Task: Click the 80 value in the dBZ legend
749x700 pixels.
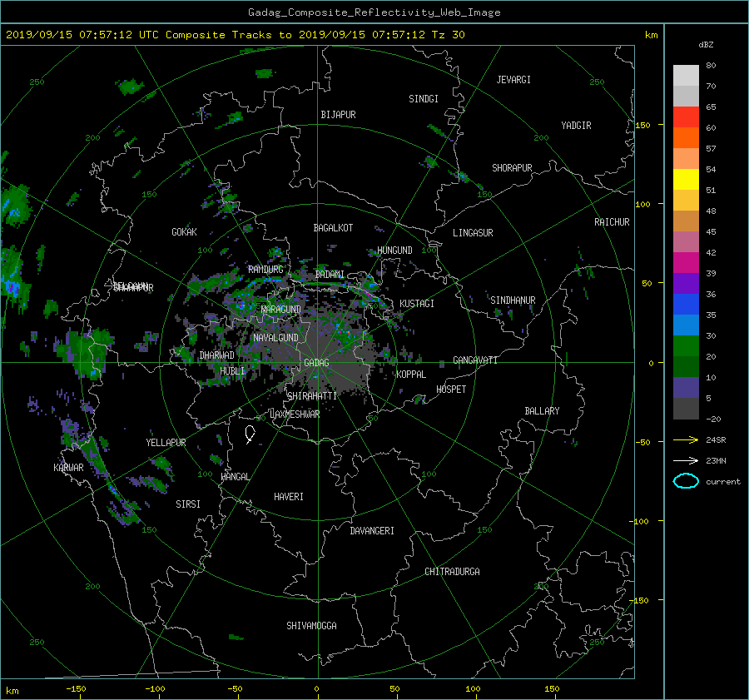Action: point(711,66)
